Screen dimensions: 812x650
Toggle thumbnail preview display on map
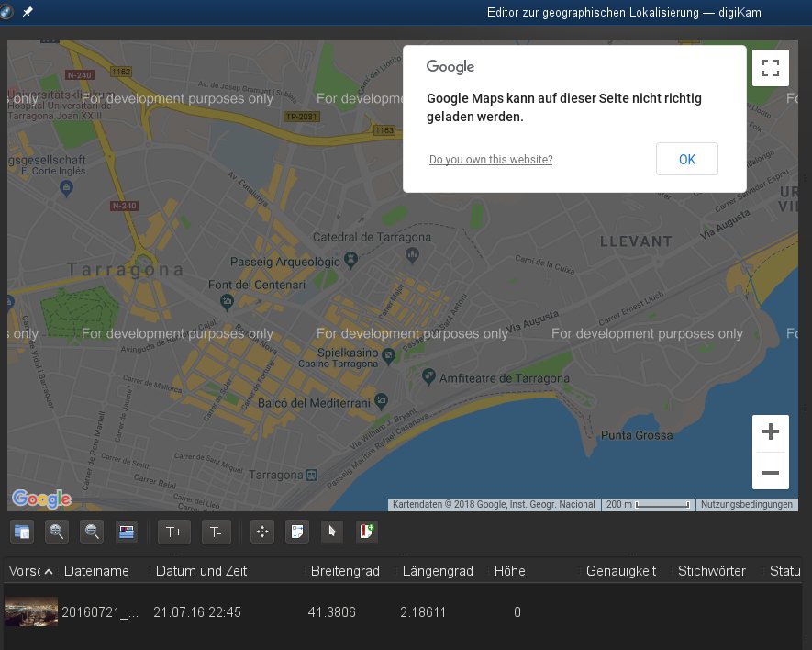[127, 531]
